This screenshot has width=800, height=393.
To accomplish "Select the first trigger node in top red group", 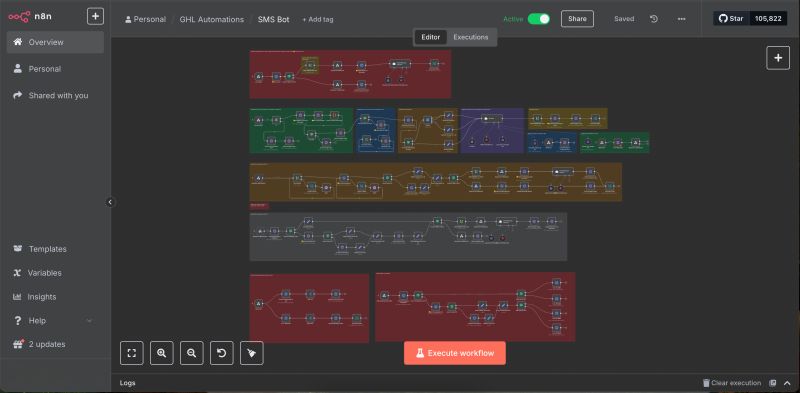I will [259, 77].
